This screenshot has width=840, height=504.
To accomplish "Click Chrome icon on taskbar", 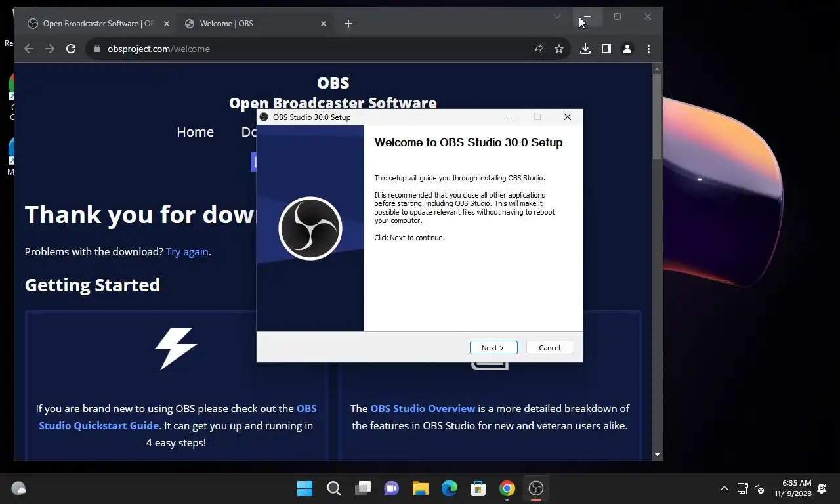I will (x=507, y=488).
